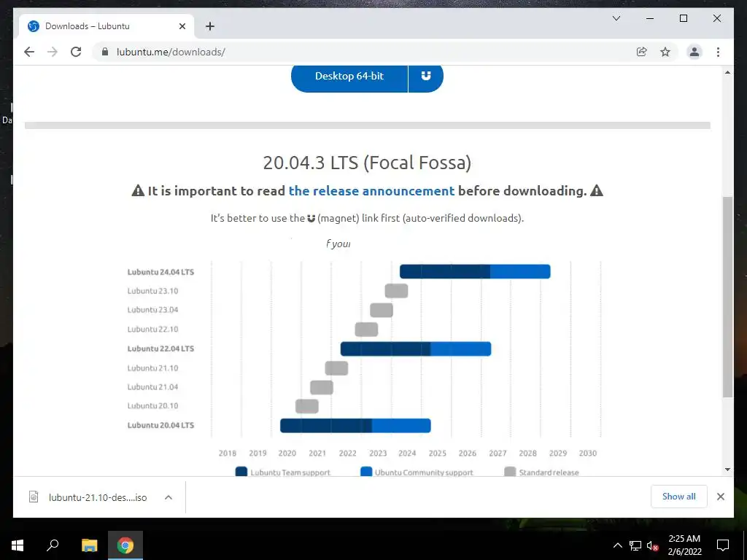
Task: Open the release announcement link
Action: point(371,191)
